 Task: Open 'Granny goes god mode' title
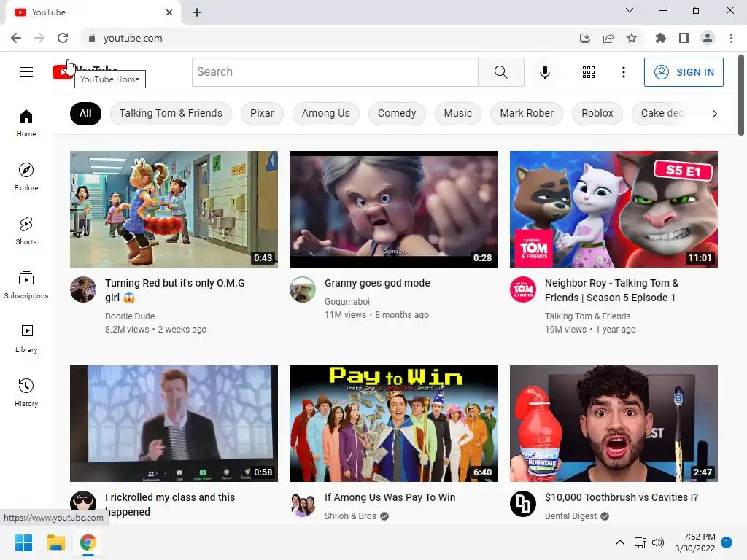pyautogui.click(x=377, y=283)
